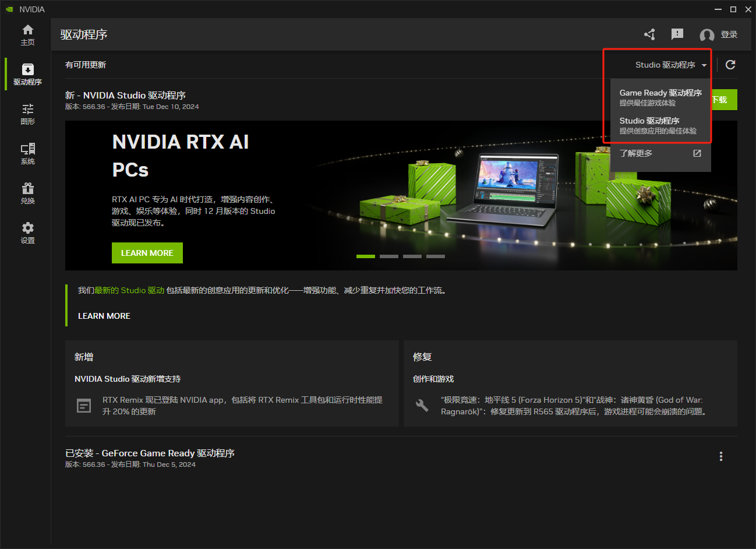Click 版本: 566.36 Tue Dec 10 text
Viewport: 756px width, 549px height.
point(132,107)
